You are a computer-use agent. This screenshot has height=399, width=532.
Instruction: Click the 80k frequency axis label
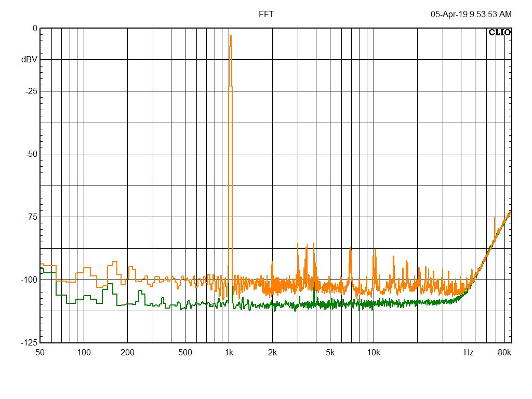pyautogui.click(x=504, y=353)
